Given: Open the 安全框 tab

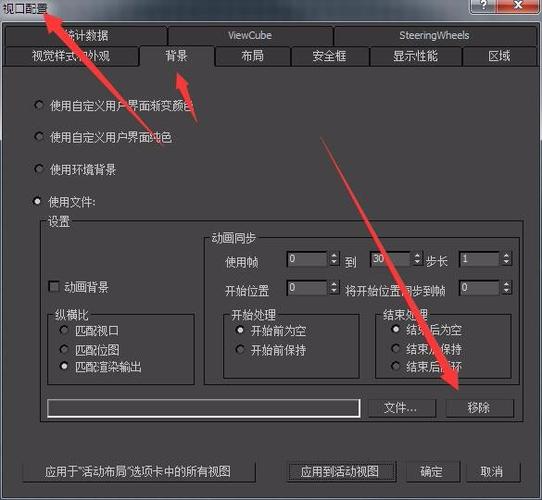Looking at the screenshot, I should coord(329,56).
